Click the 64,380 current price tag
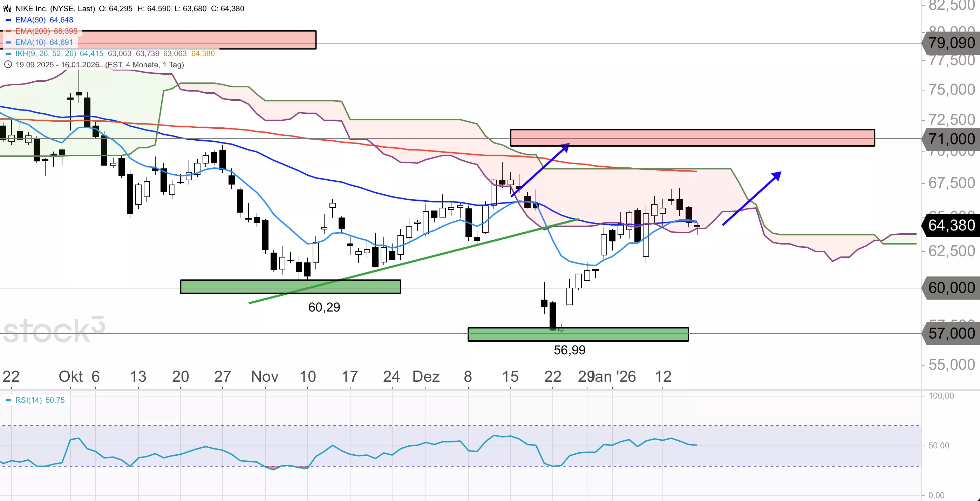This screenshot has height=501, width=980. click(951, 225)
